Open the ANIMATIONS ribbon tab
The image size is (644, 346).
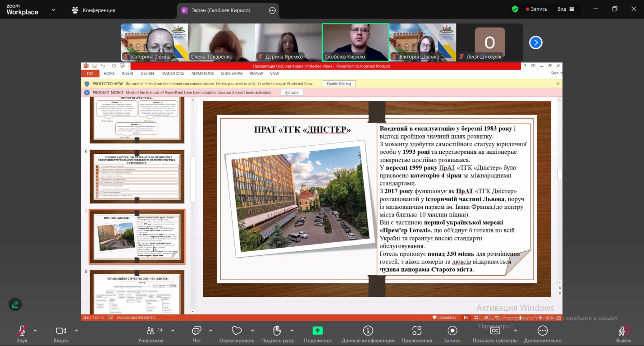click(x=203, y=74)
